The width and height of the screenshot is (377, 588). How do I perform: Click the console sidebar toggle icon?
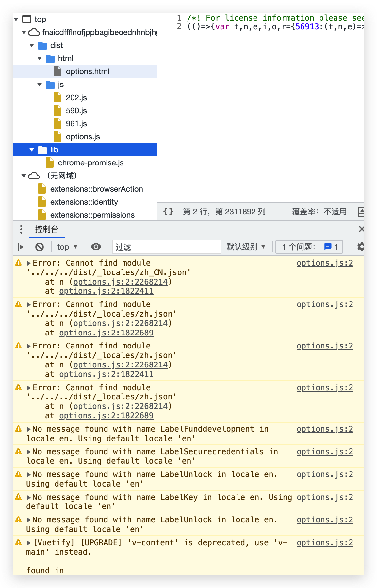[21, 247]
